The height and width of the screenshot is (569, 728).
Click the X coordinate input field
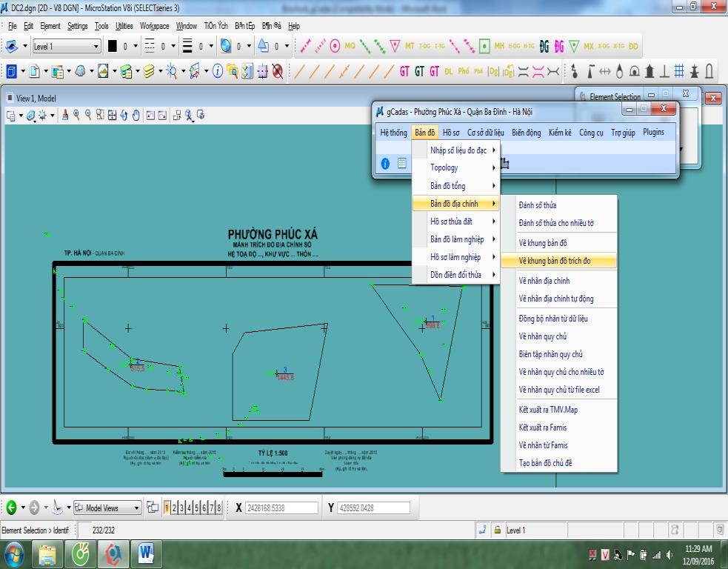point(280,508)
